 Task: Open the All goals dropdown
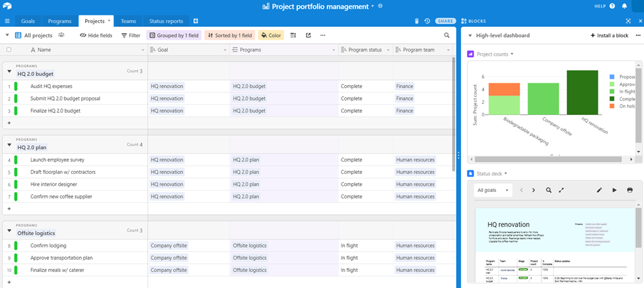(493, 190)
